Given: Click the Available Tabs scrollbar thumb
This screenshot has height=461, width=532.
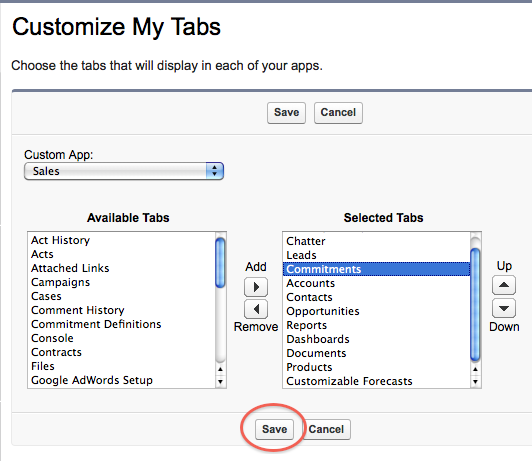Looking at the screenshot, I should 221,263.
